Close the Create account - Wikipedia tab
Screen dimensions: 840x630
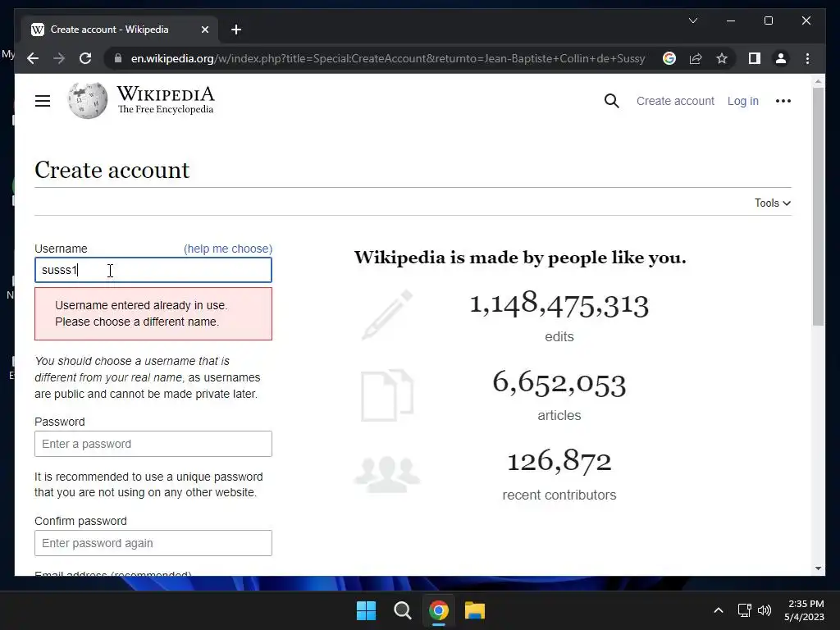pos(204,30)
